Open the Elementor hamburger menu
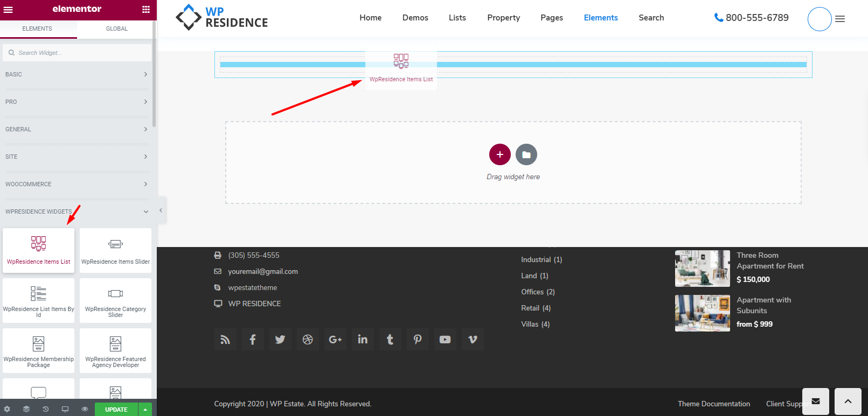This screenshot has width=868, height=416. pos(8,9)
